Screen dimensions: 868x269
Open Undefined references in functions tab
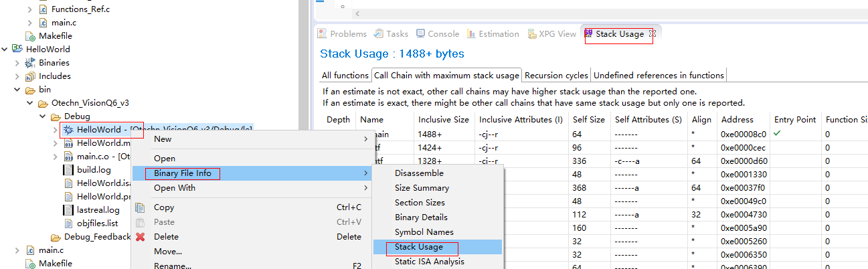pyautogui.click(x=659, y=75)
